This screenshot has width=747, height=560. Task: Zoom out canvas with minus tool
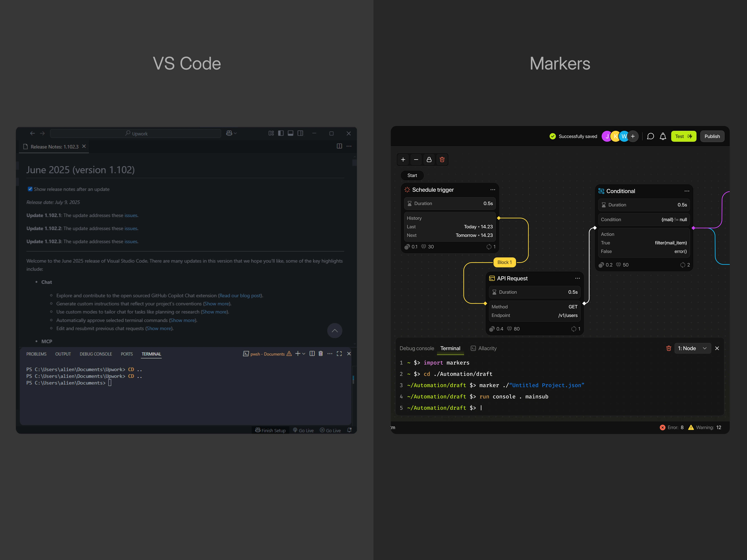[416, 160]
